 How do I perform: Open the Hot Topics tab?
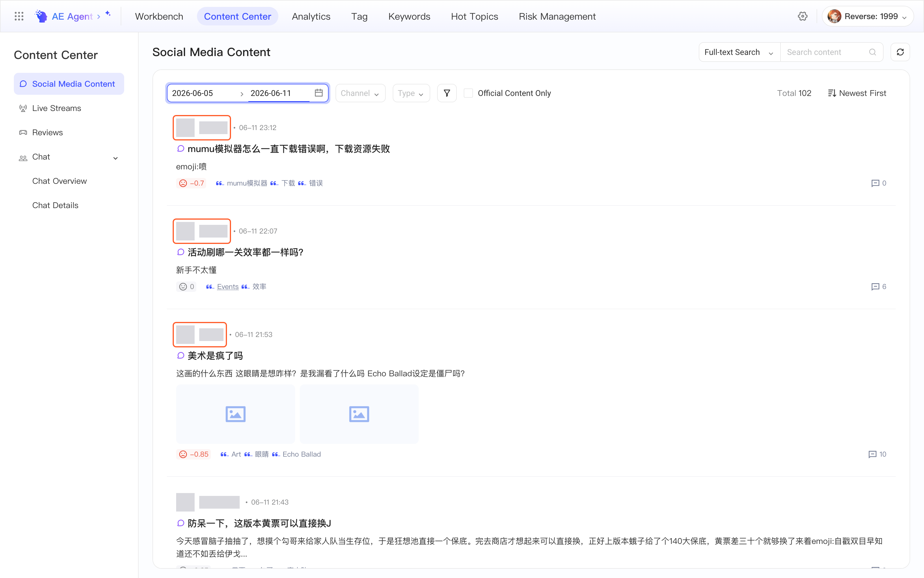click(x=474, y=16)
